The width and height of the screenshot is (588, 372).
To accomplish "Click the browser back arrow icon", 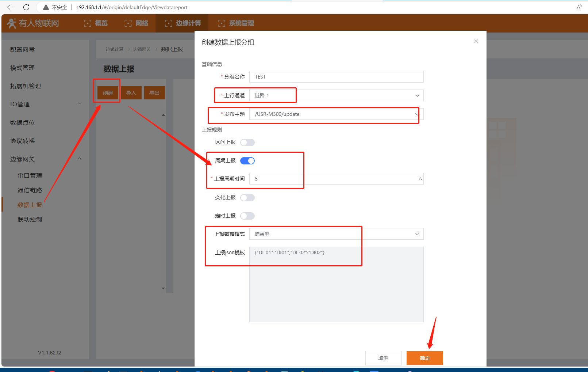I will [10, 7].
